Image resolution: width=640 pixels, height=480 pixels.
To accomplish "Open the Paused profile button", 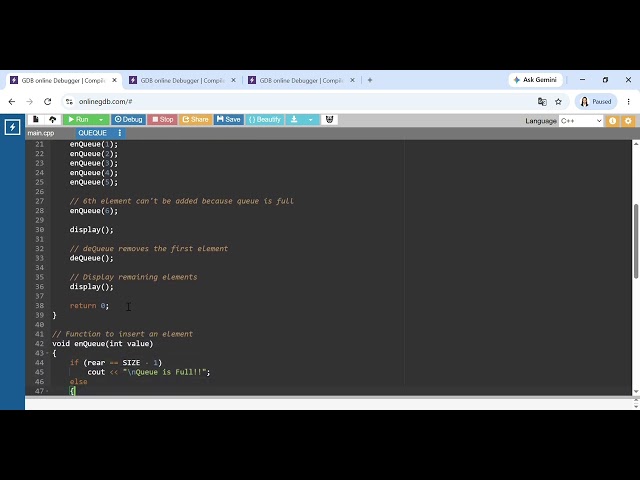I will pos(596,102).
